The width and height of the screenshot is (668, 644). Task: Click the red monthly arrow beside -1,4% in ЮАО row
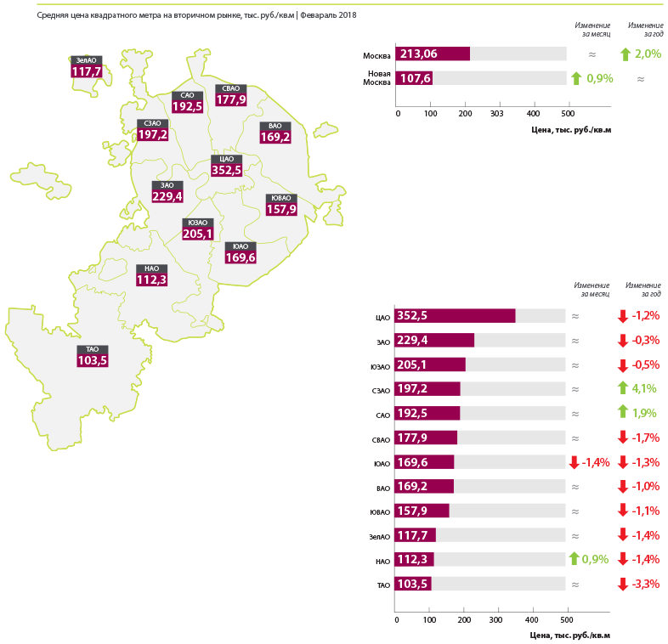(x=574, y=462)
